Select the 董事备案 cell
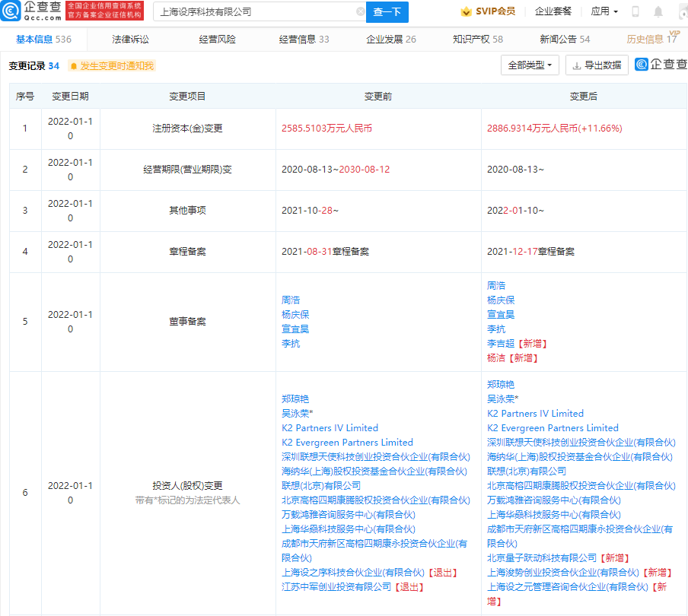 point(187,322)
